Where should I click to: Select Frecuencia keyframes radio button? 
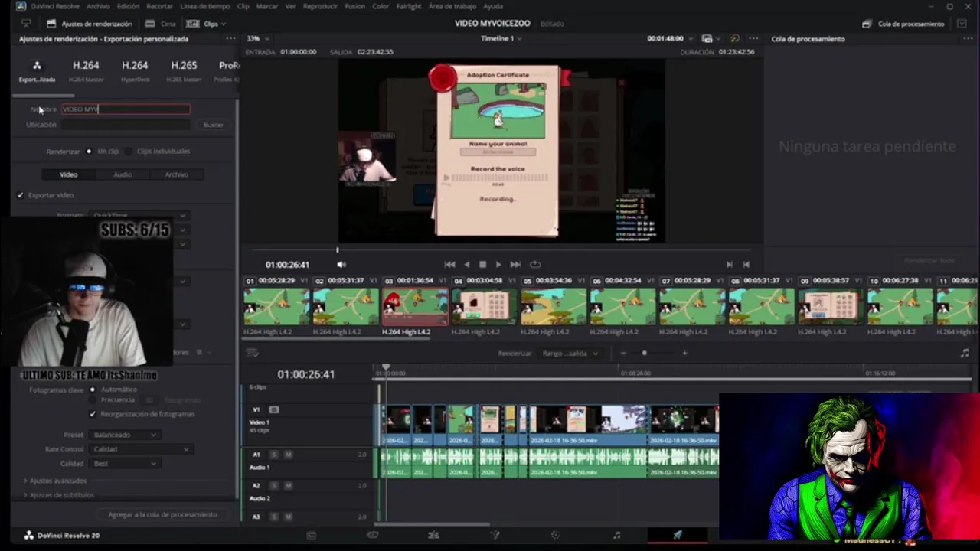coord(93,400)
